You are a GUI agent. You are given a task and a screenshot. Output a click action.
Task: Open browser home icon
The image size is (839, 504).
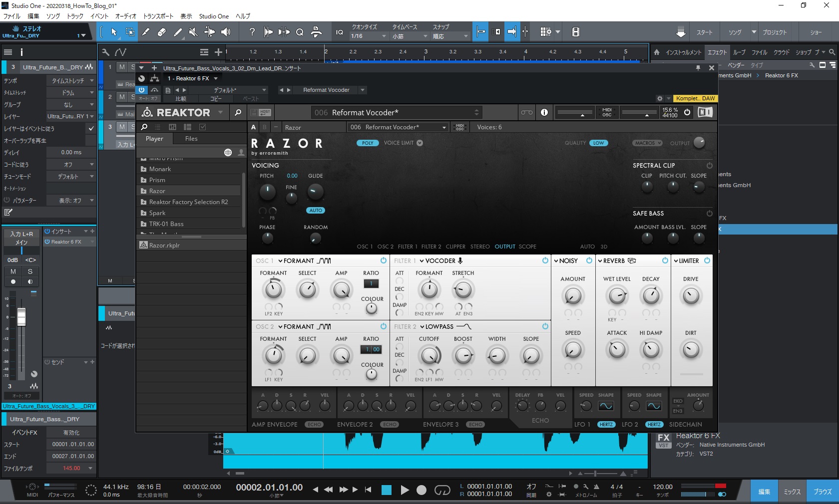click(657, 52)
